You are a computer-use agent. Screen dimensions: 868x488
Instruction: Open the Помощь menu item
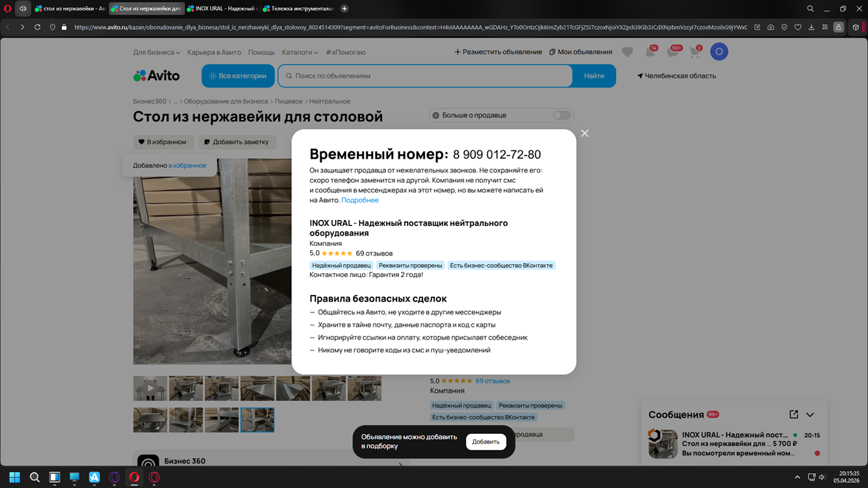262,52
